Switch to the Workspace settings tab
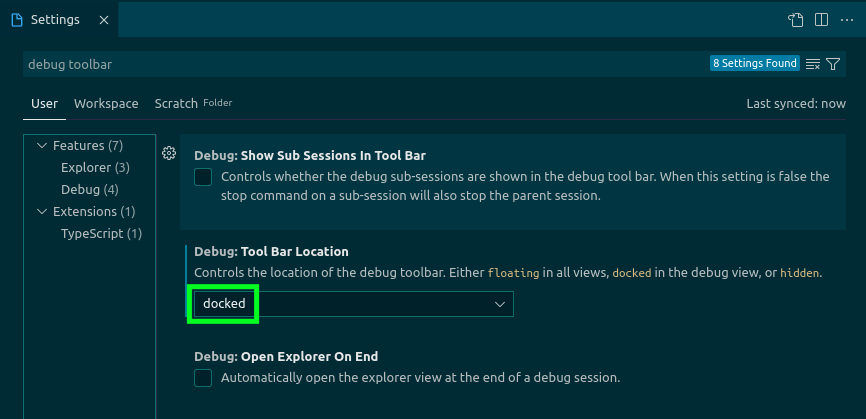 pos(106,104)
